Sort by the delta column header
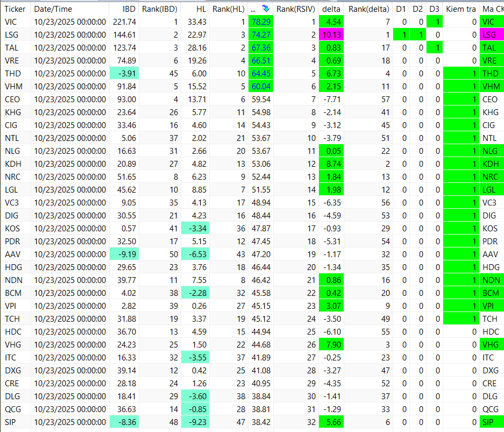The height and width of the screenshot is (432, 504). coord(331,9)
